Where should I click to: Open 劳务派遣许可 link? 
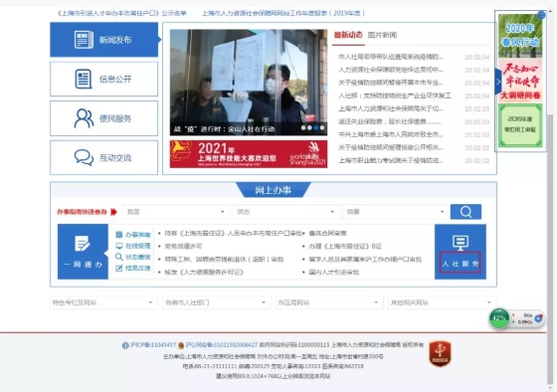pyautogui.click(x=183, y=247)
